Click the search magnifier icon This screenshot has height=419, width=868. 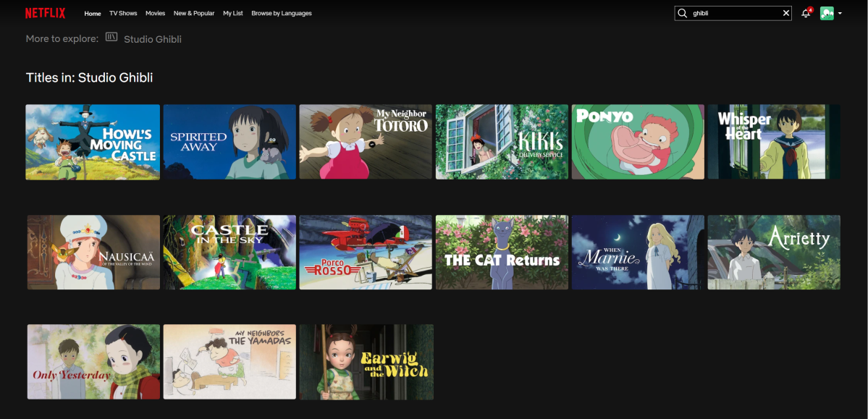(683, 13)
